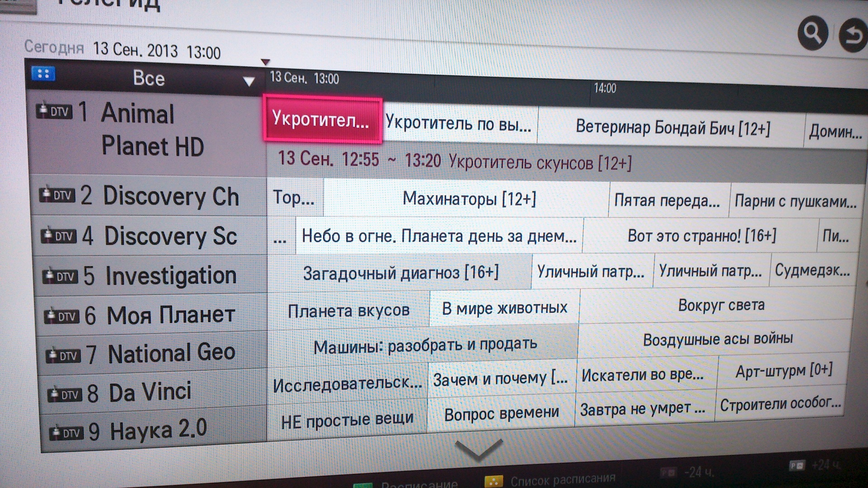
Task: Click DTV icon of Da Vinci
Action: (65, 394)
